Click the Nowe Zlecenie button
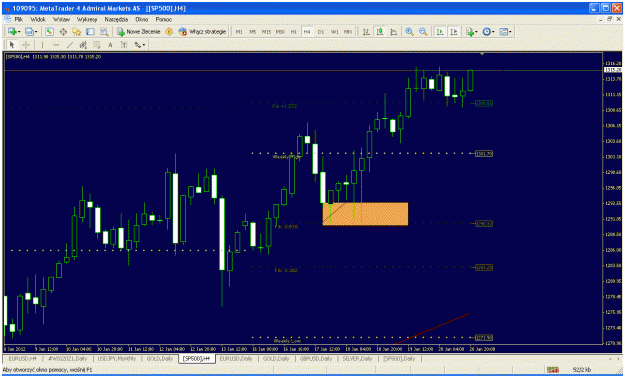Viewport: 625px width, 376px height. pos(138,31)
